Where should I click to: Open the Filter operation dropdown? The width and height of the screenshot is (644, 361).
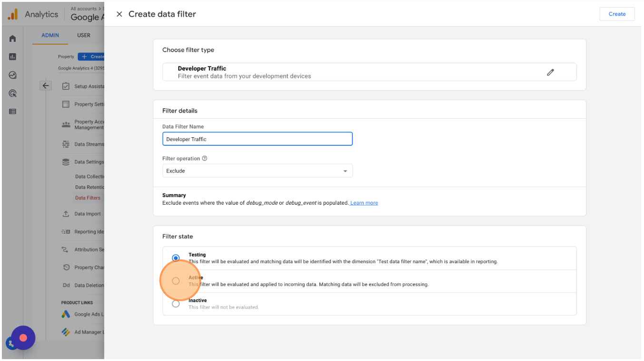click(257, 171)
